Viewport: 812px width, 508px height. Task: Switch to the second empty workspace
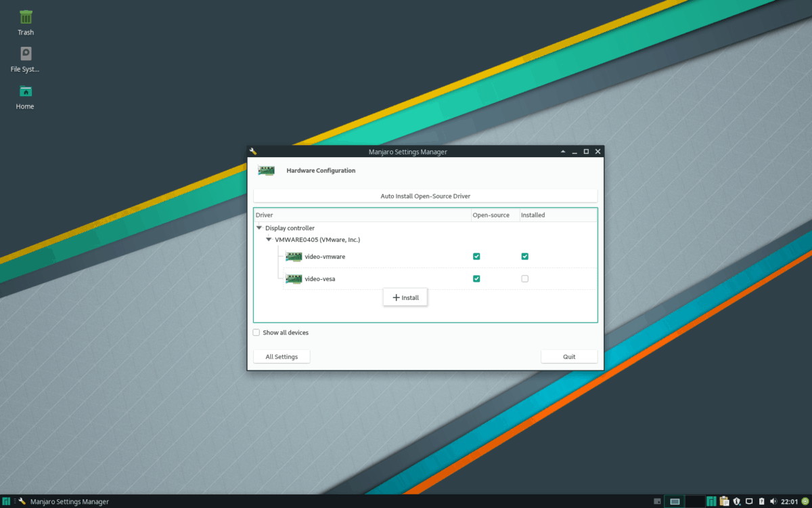pos(695,501)
